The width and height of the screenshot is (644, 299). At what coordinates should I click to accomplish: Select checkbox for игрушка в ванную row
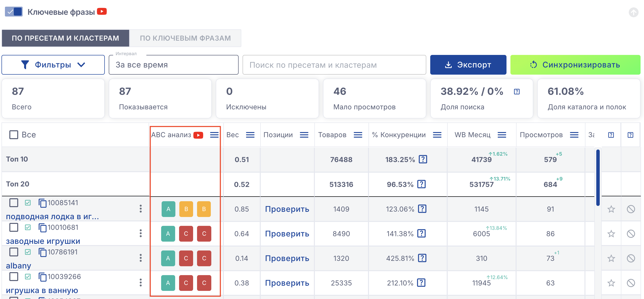click(x=14, y=277)
